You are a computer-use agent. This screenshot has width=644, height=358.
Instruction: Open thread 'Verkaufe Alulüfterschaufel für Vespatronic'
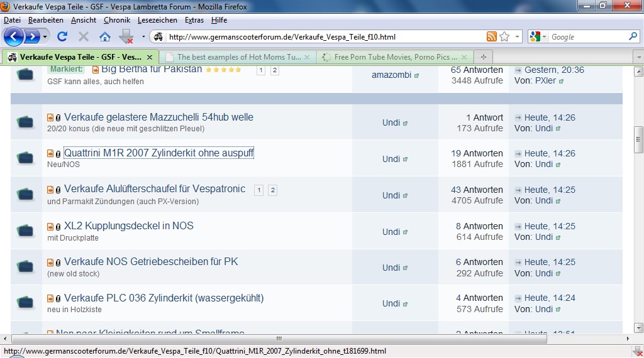tap(155, 189)
